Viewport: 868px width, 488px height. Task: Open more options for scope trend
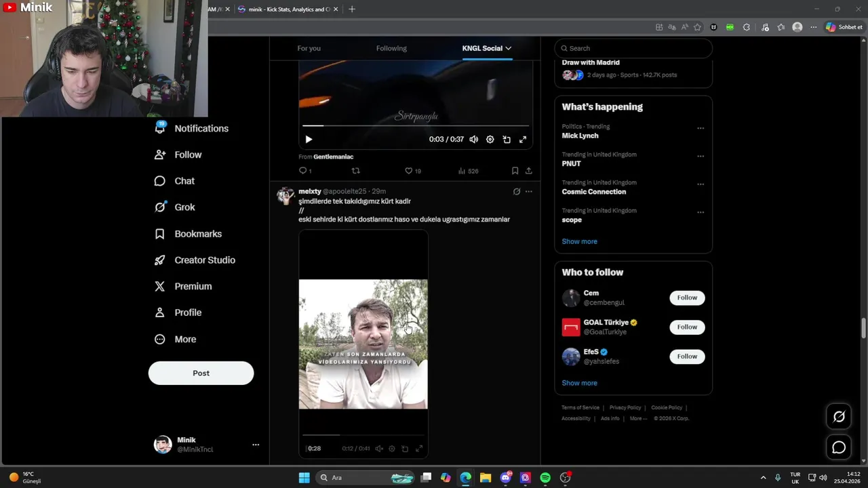point(701,212)
